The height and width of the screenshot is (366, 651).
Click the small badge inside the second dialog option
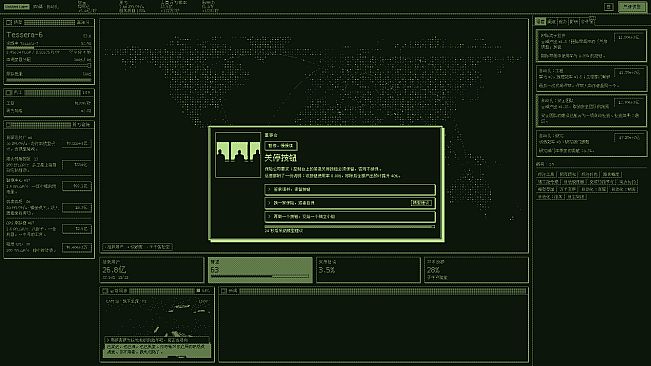(421, 203)
